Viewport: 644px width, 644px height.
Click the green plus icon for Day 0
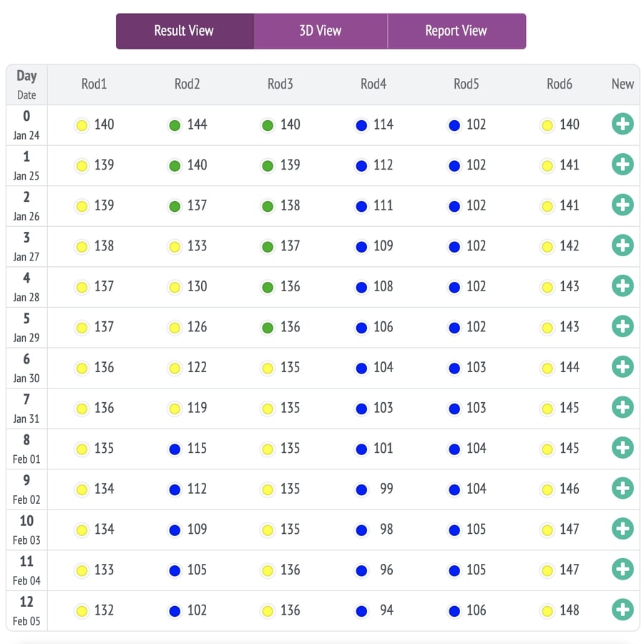pos(623,125)
